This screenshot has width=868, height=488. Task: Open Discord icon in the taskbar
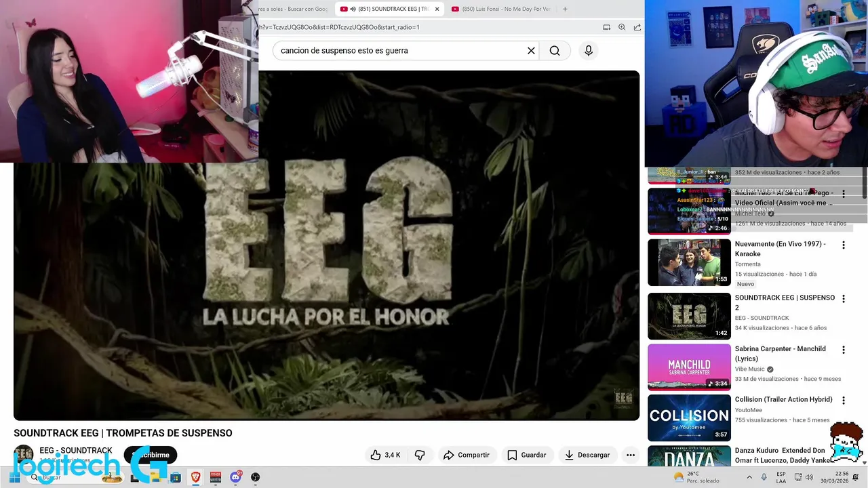[235, 477]
